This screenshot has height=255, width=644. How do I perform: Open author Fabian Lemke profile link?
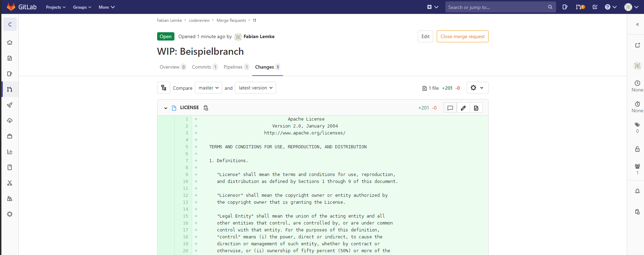[x=259, y=36]
